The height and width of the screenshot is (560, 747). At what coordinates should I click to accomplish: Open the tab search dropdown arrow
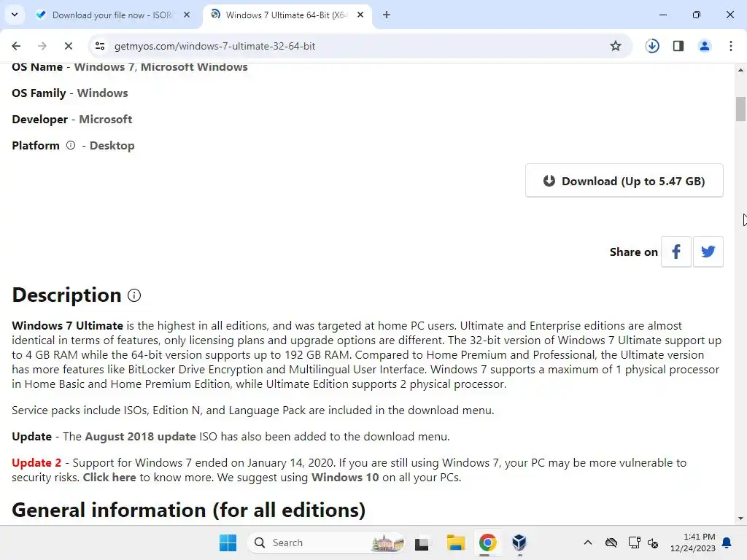click(x=15, y=15)
